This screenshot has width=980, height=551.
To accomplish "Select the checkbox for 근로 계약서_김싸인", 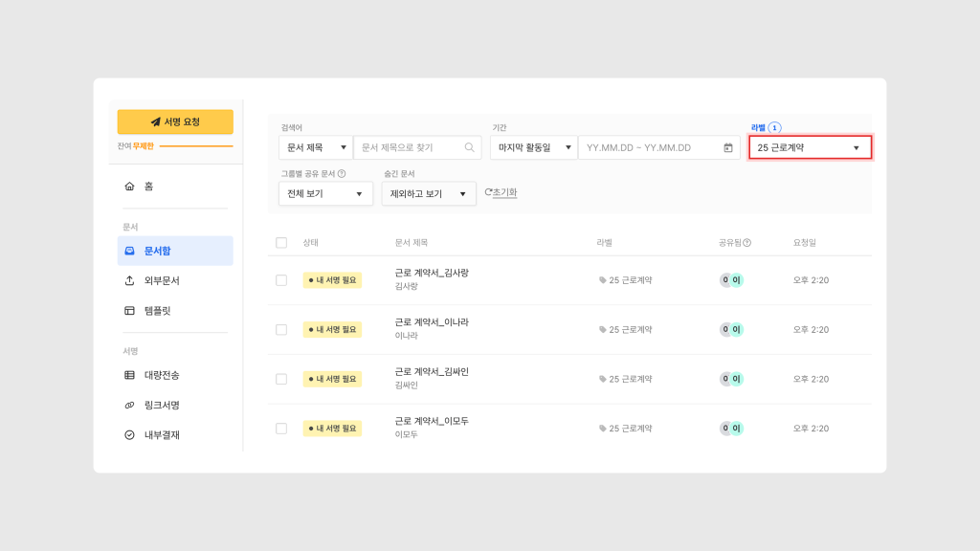I will click(x=281, y=379).
